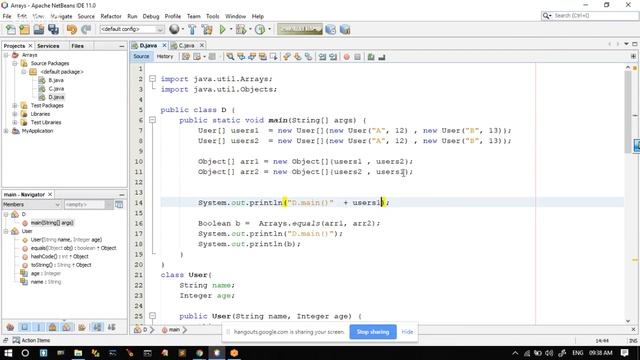This screenshot has height=360, width=640.
Task: Click the Stop Macro Recording square icon
Action: click(358, 57)
